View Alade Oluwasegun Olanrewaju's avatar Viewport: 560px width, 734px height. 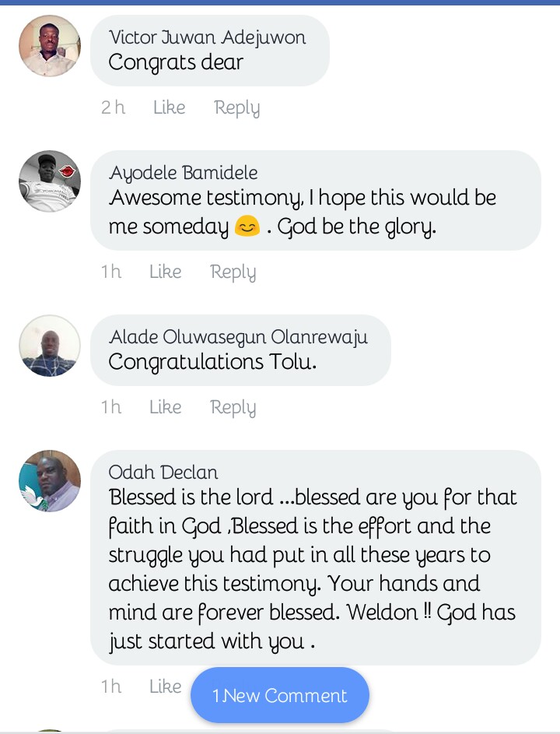point(49,346)
